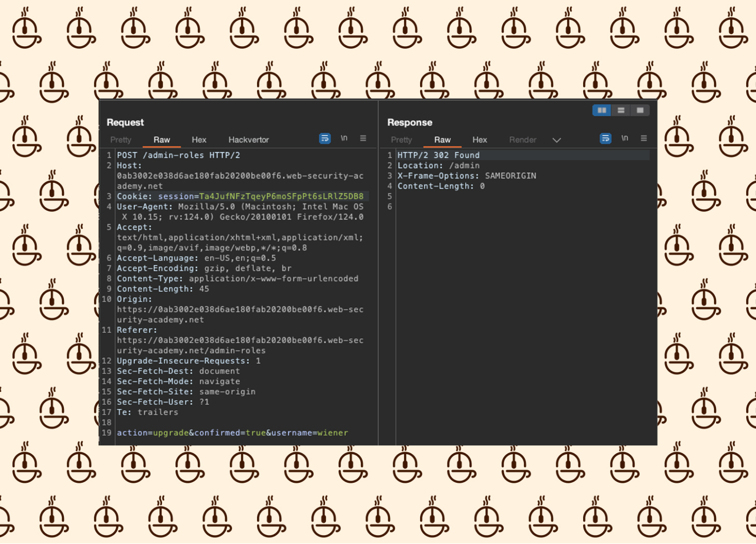
Task: Click the Request panel title
Action: (125, 123)
